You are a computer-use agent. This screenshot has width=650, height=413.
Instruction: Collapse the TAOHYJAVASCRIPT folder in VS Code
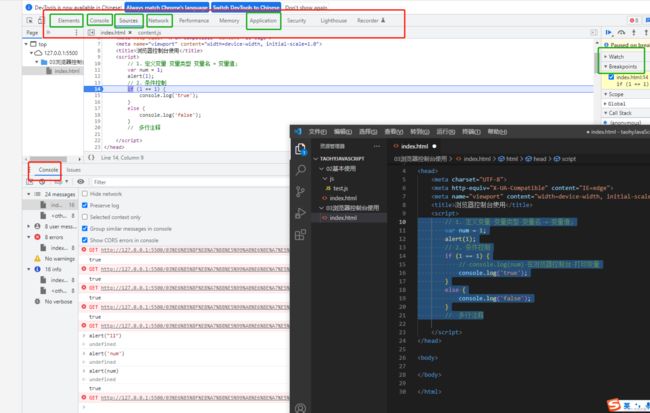pyautogui.click(x=316, y=158)
